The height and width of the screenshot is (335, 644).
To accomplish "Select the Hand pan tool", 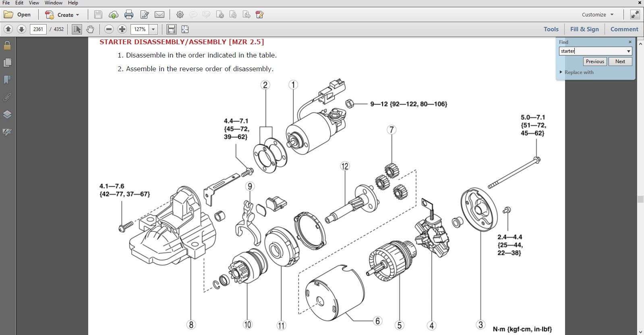I will 90,29.
